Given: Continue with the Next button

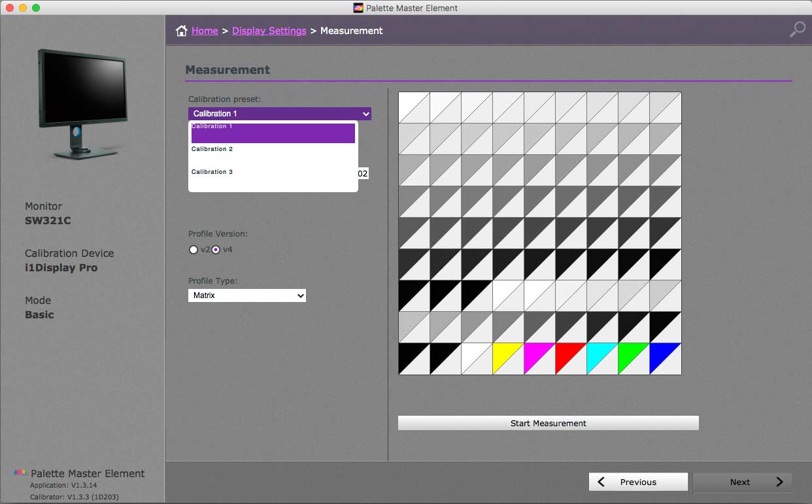Looking at the screenshot, I should [x=742, y=482].
